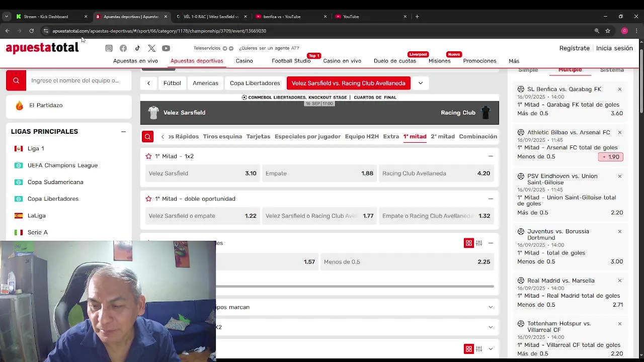
Task: Switch to the 2° mitad market tab
Action: click(443, 136)
